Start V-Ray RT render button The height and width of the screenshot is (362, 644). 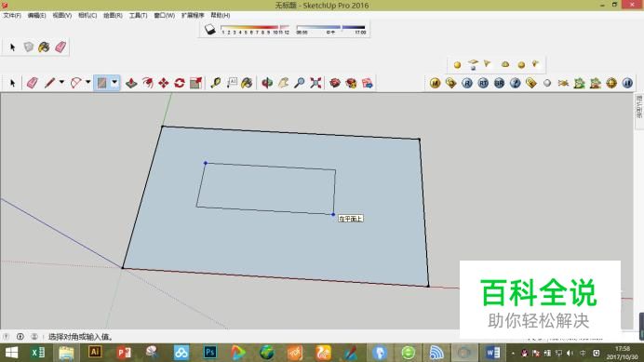pyautogui.click(x=483, y=83)
